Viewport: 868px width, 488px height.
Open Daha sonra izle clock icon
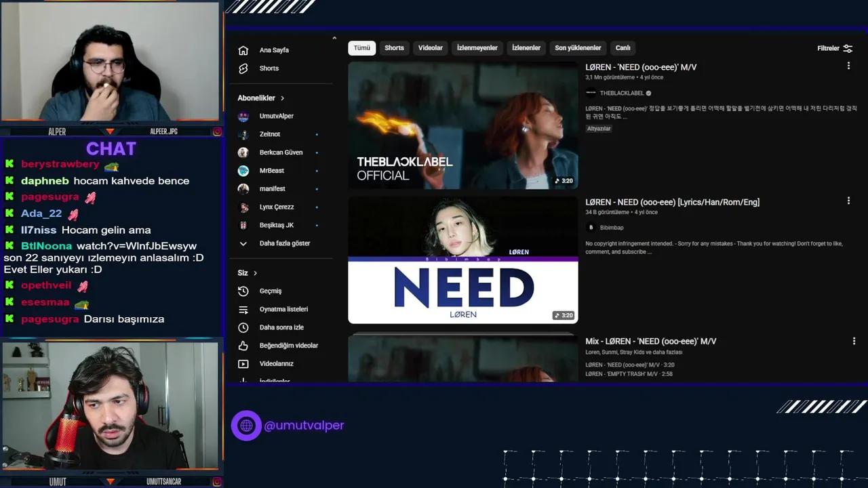pos(243,327)
